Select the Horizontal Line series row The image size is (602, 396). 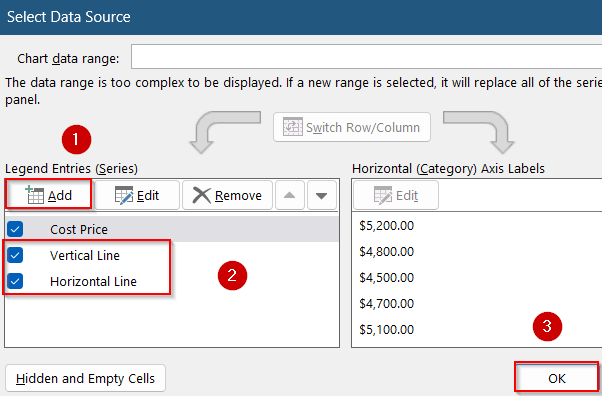tap(172, 281)
